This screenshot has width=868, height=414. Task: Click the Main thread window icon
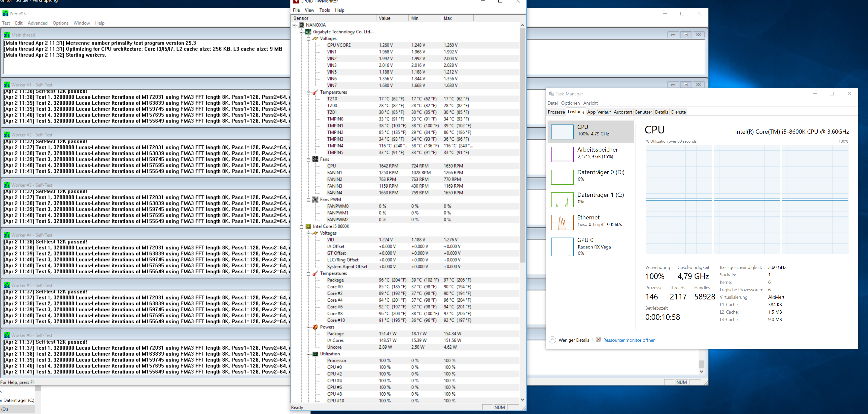(x=7, y=35)
